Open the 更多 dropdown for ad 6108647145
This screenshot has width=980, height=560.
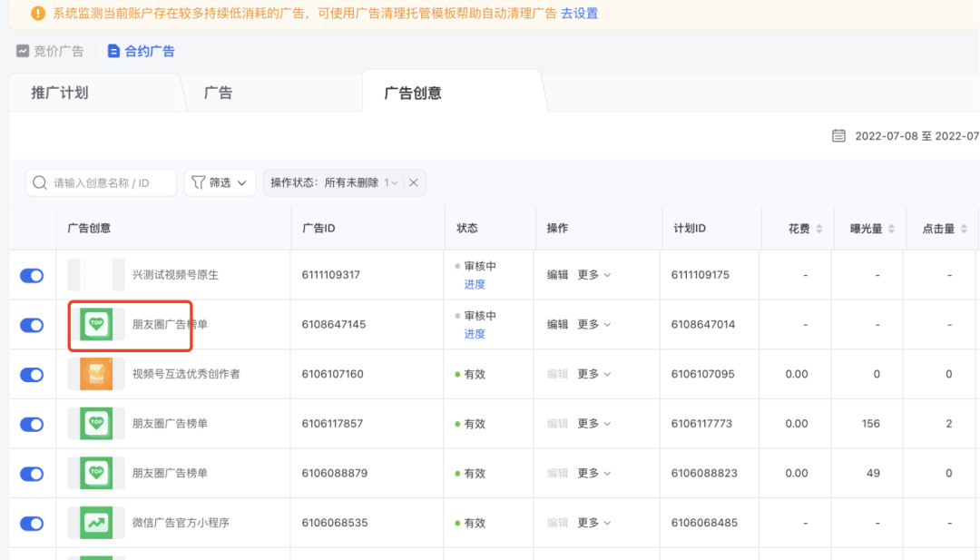594,324
